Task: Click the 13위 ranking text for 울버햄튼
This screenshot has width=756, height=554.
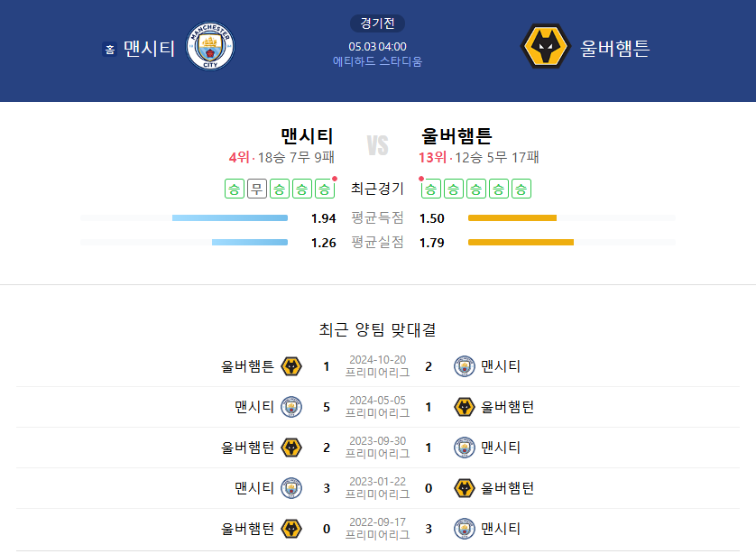Action: pos(432,157)
